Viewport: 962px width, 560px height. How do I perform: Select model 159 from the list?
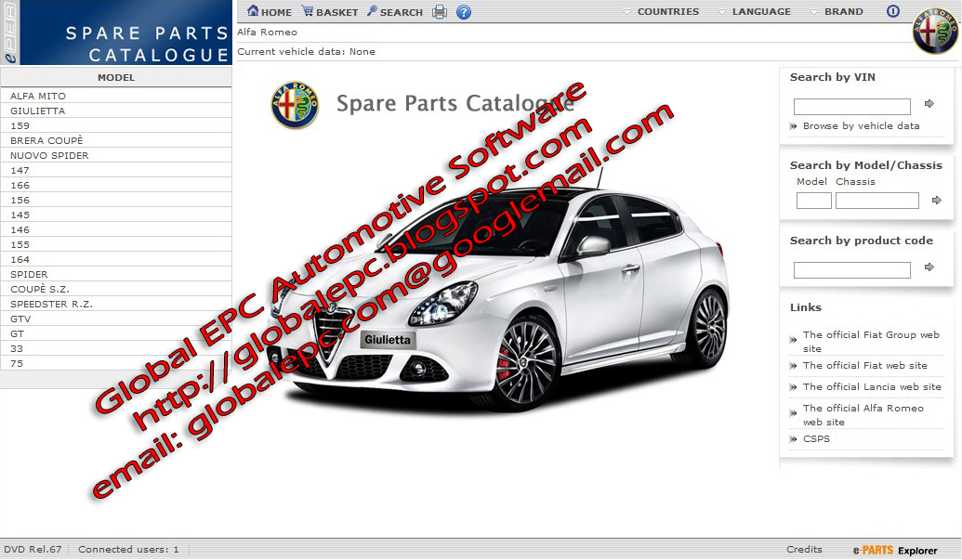click(116, 125)
